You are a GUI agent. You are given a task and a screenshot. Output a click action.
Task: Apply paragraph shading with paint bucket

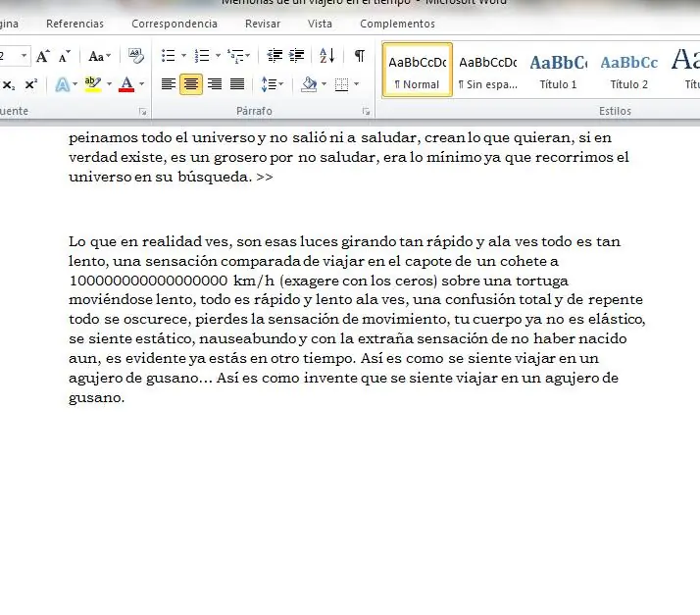309,84
